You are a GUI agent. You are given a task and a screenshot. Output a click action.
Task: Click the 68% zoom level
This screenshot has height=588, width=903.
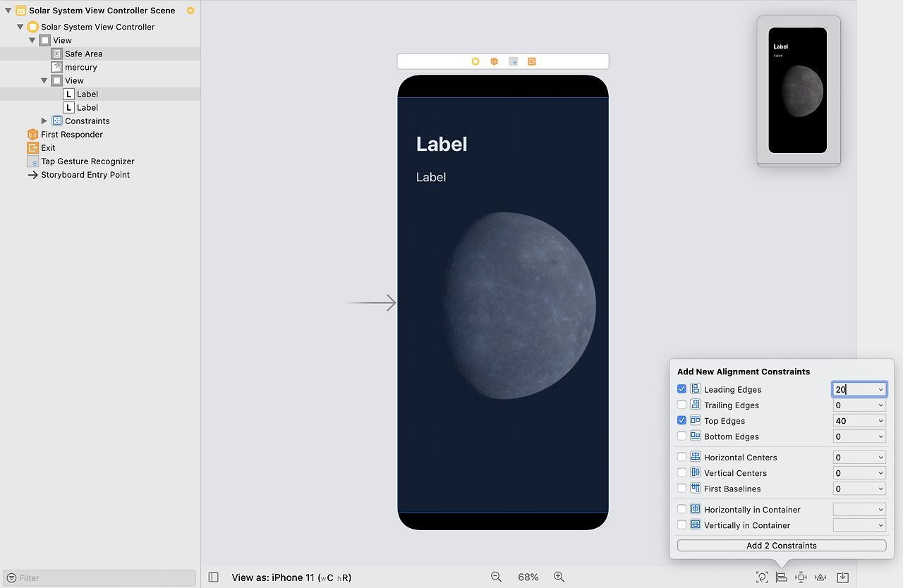click(x=528, y=577)
